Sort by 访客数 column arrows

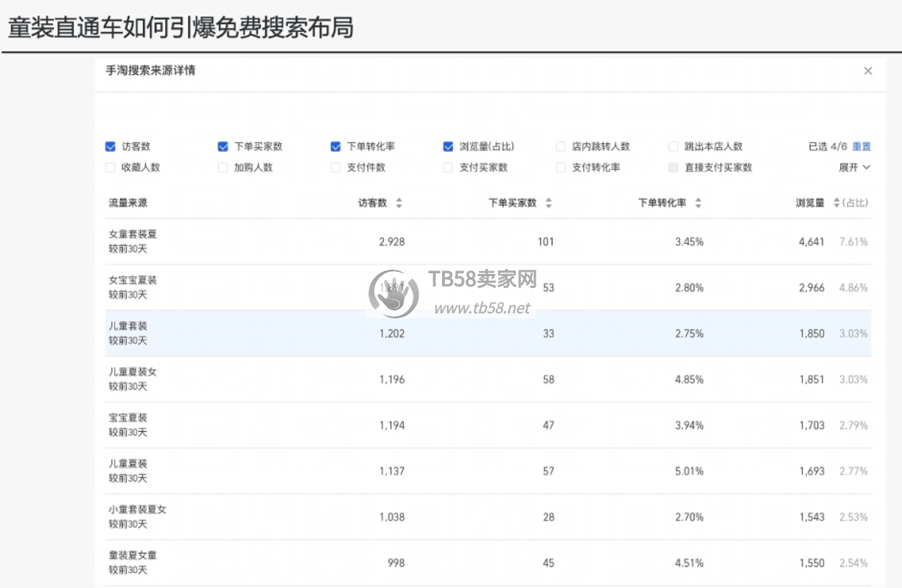(x=399, y=204)
